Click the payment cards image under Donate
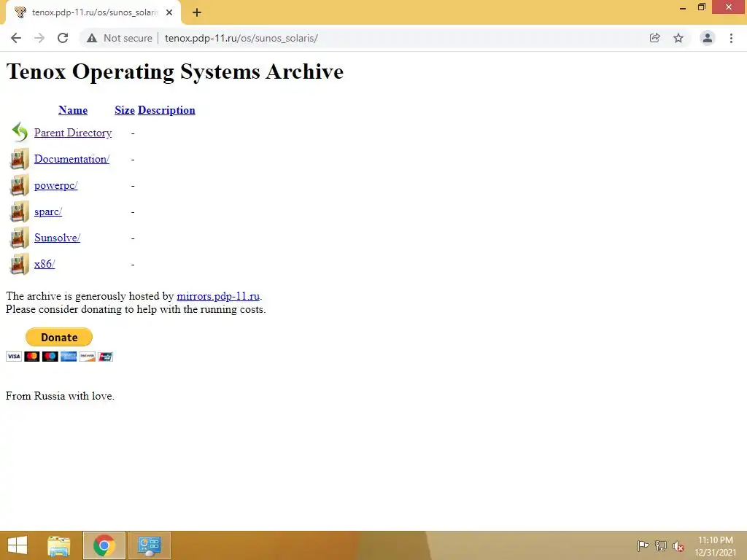This screenshot has height=560, width=747. [60, 357]
